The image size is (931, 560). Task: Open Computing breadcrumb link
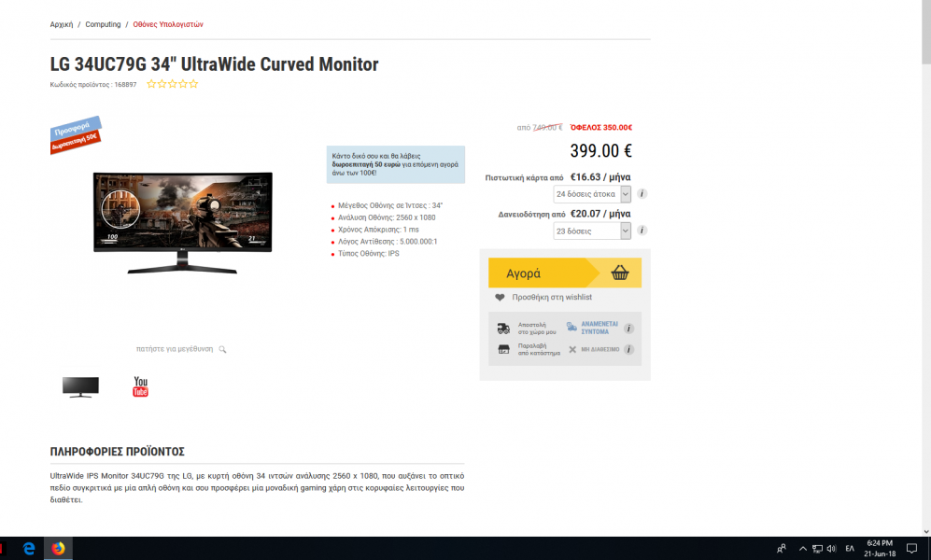pyautogui.click(x=103, y=24)
